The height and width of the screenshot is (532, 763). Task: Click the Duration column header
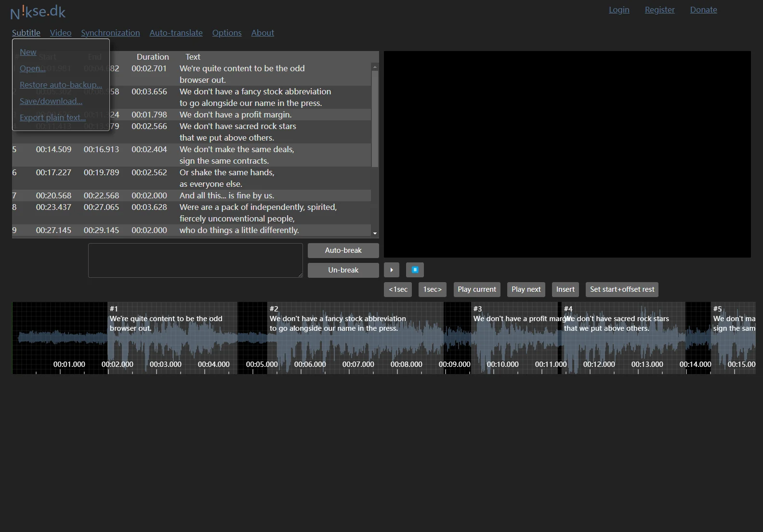point(153,57)
